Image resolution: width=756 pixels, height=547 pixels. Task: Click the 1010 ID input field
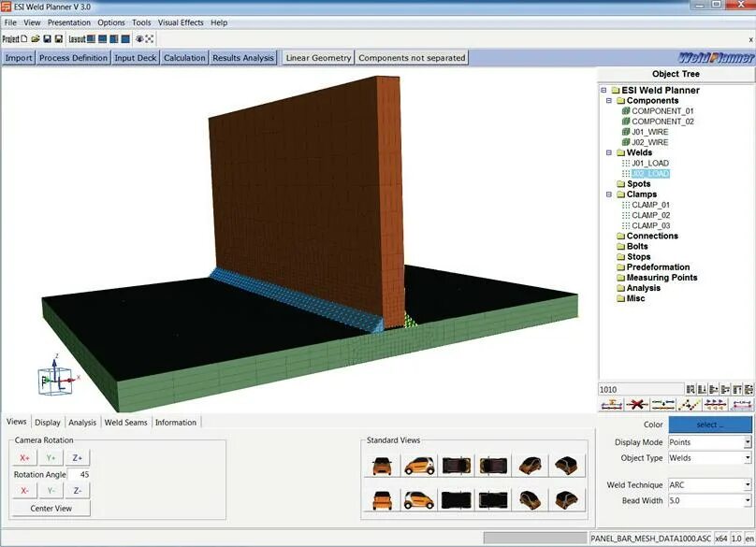[641, 389]
